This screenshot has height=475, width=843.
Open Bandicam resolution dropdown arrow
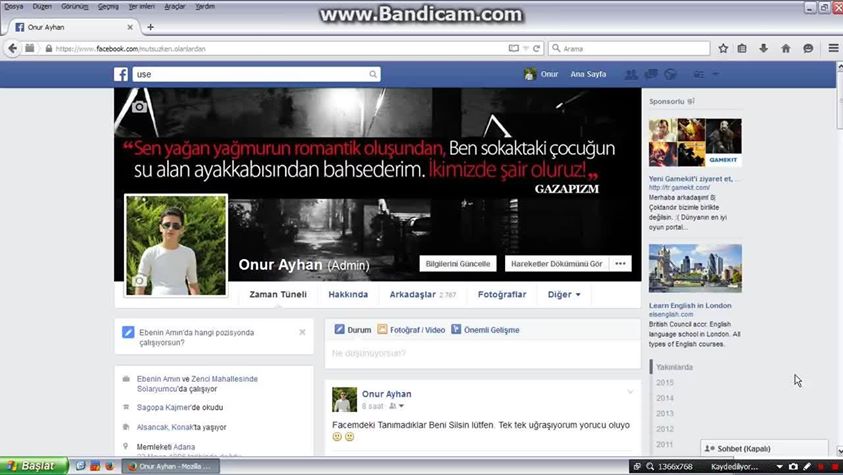pyautogui.click(x=779, y=466)
